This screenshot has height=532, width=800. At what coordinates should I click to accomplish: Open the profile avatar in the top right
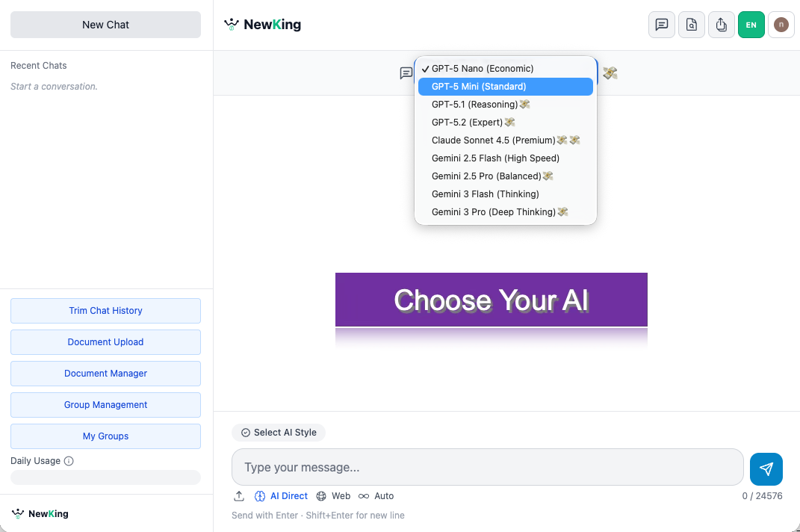pos(781,25)
